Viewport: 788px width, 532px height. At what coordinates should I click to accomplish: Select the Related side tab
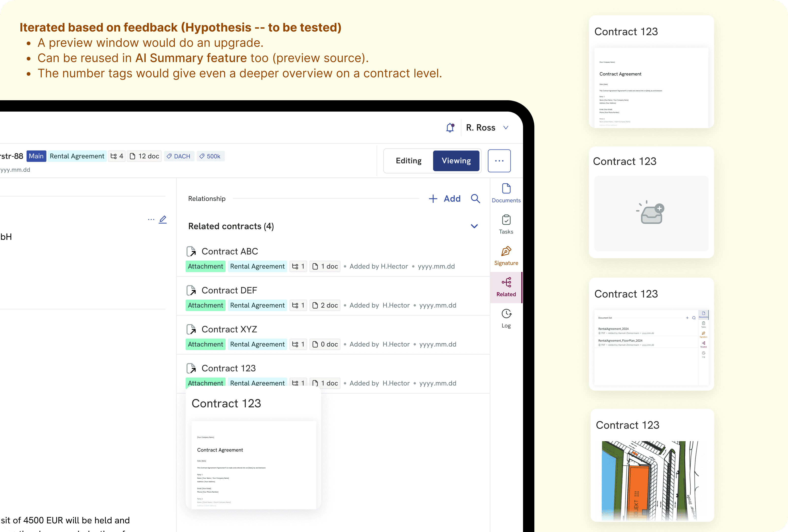[x=506, y=287]
